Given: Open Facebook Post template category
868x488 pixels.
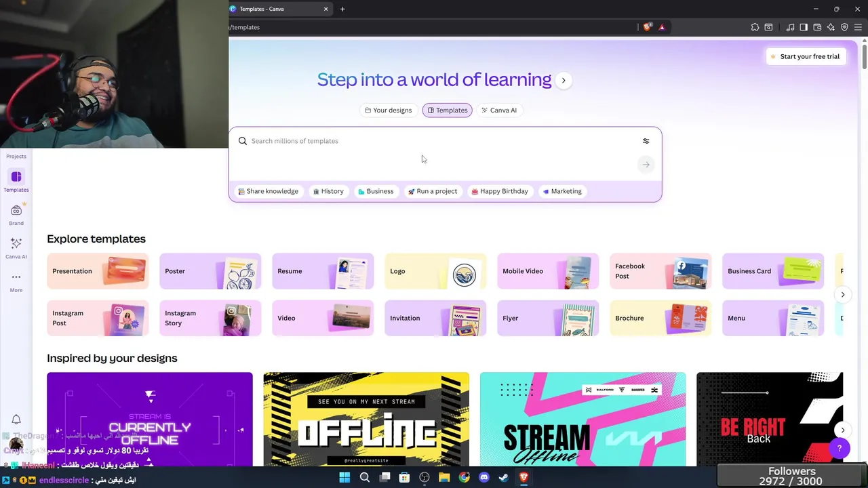Looking at the screenshot, I should point(660,271).
